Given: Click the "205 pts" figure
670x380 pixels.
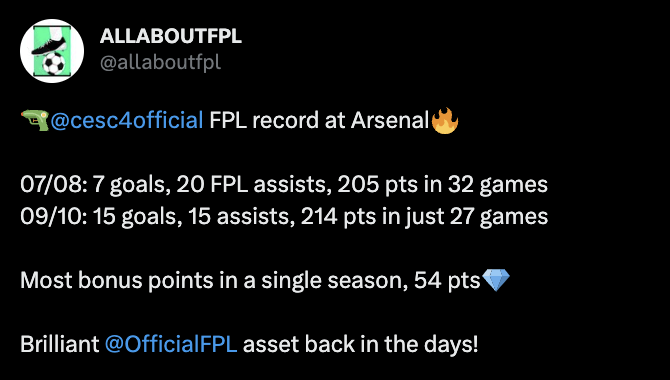Looking at the screenshot, I should tap(377, 185).
